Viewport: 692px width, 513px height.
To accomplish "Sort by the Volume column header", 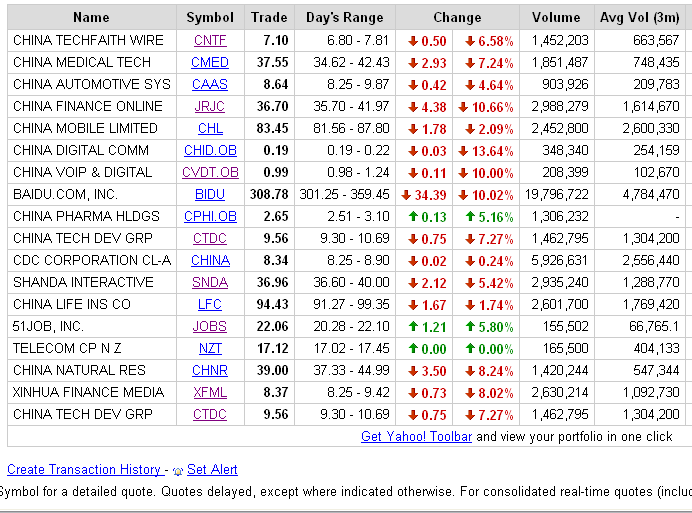I will (556, 17).
